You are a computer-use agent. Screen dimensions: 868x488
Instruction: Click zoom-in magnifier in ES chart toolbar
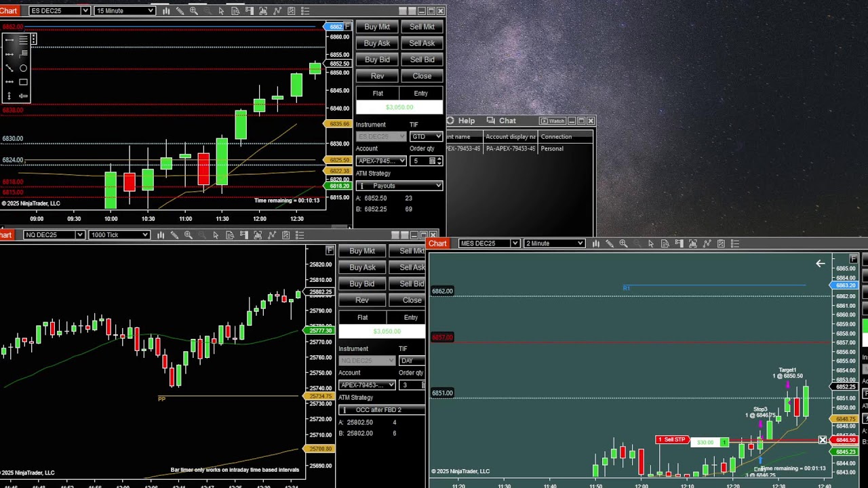pos(194,11)
